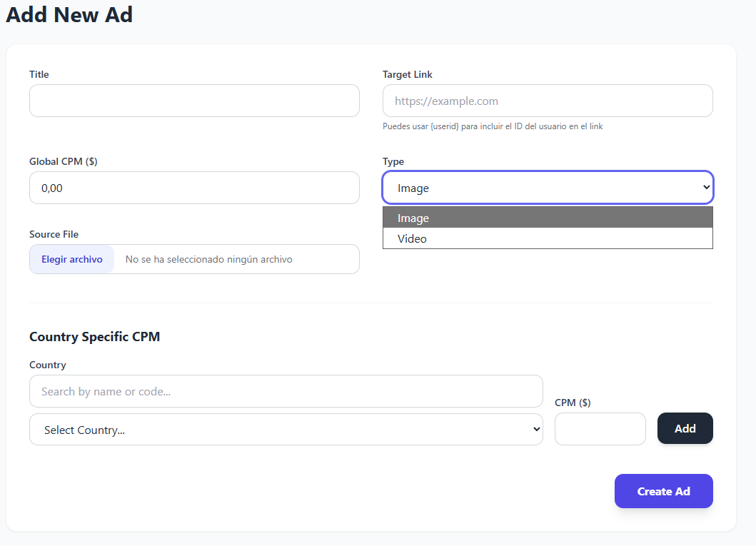Open file picker with Elegir archivo
The width and height of the screenshot is (756, 546).
(x=72, y=259)
